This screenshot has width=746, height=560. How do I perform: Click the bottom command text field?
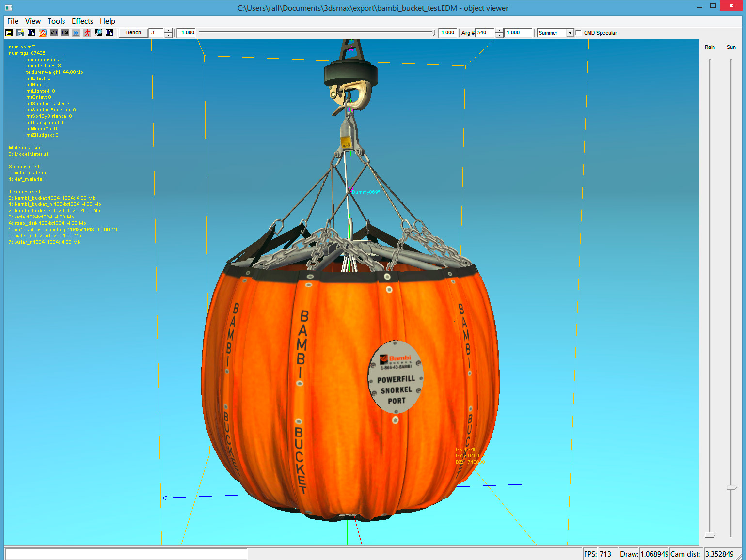tap(126, 554)
